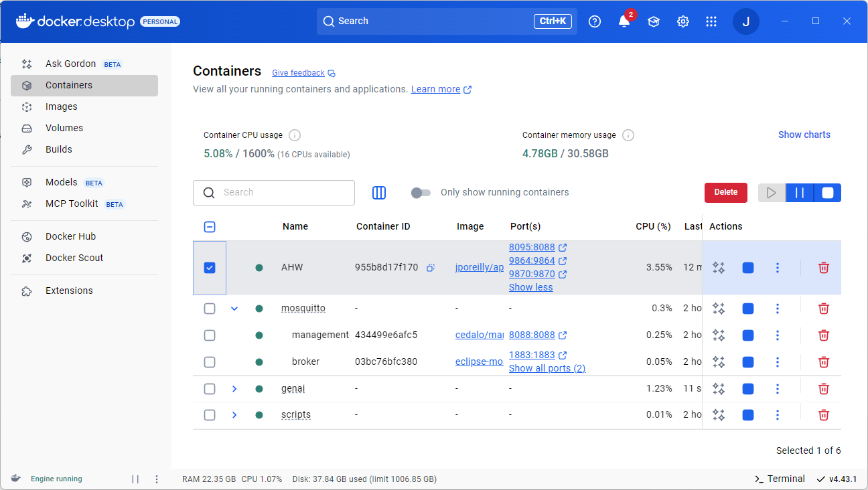This screenshot has height=490, width=868.
Task: Open Ask Gordon in sidebar
Action: 84,64
